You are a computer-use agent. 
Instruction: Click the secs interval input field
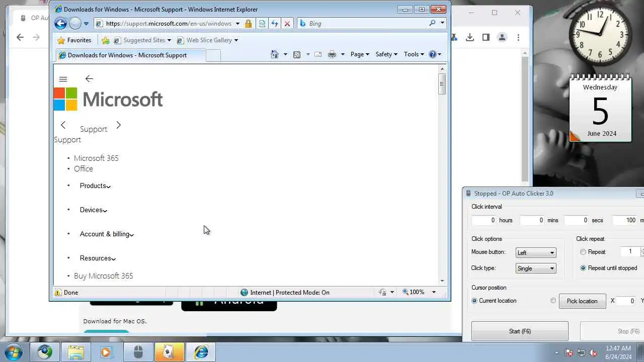[x=577, y=220]
